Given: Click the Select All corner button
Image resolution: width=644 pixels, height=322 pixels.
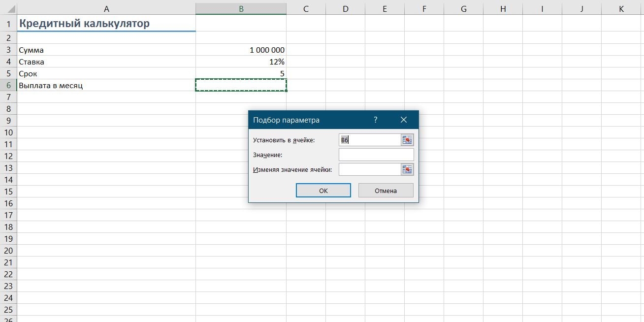Looking at the screenshot, I should pos(8,9).
